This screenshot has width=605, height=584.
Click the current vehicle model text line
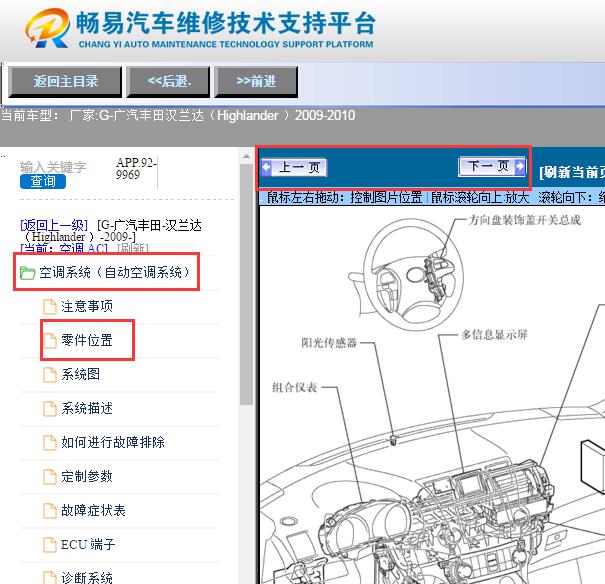pyautogui.click(x=178, y=115)
